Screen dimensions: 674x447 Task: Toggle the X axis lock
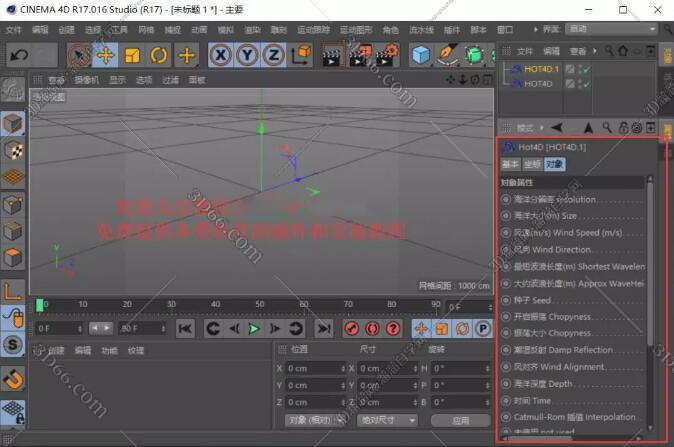coord(221,55)
